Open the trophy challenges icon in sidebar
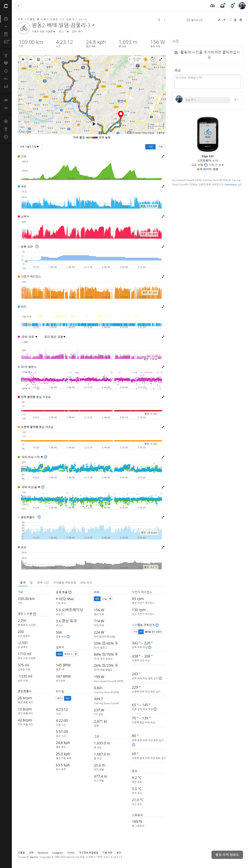The width and height of the screenshot is (249, 868). [x=6, y=129]
